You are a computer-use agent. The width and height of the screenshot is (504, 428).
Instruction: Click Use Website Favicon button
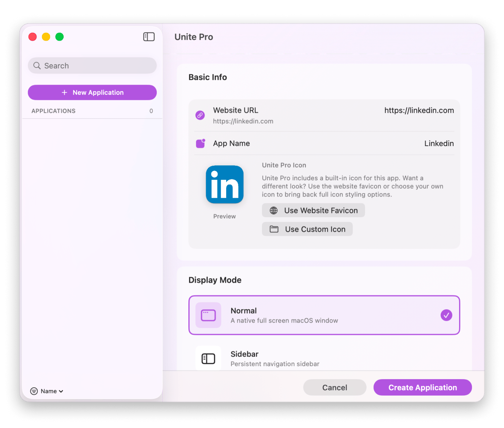313,210
